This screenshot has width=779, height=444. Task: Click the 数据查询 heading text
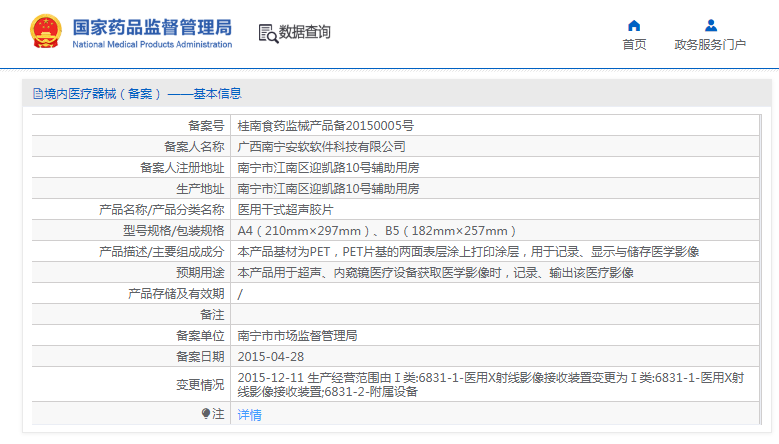[x=305, y=32]
